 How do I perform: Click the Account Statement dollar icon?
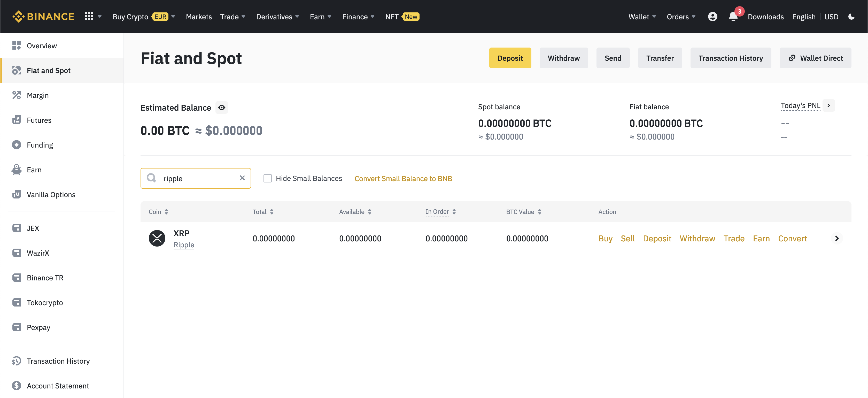[x=16, y=386]
